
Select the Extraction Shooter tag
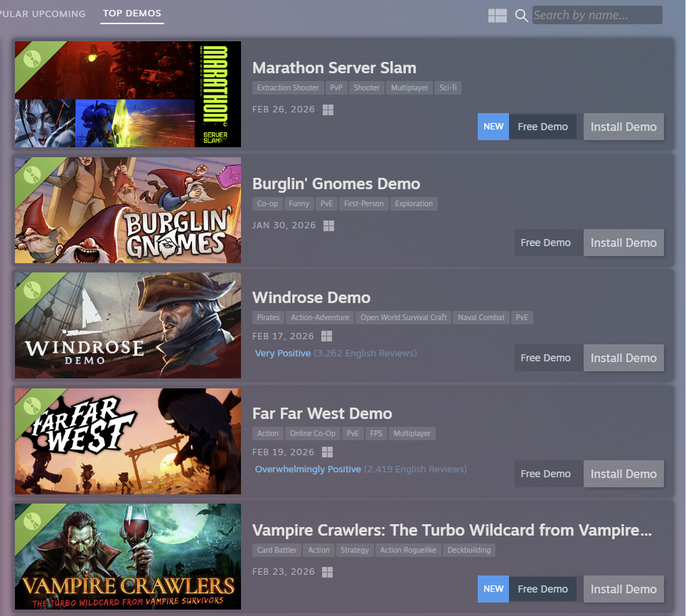point(288,88)
